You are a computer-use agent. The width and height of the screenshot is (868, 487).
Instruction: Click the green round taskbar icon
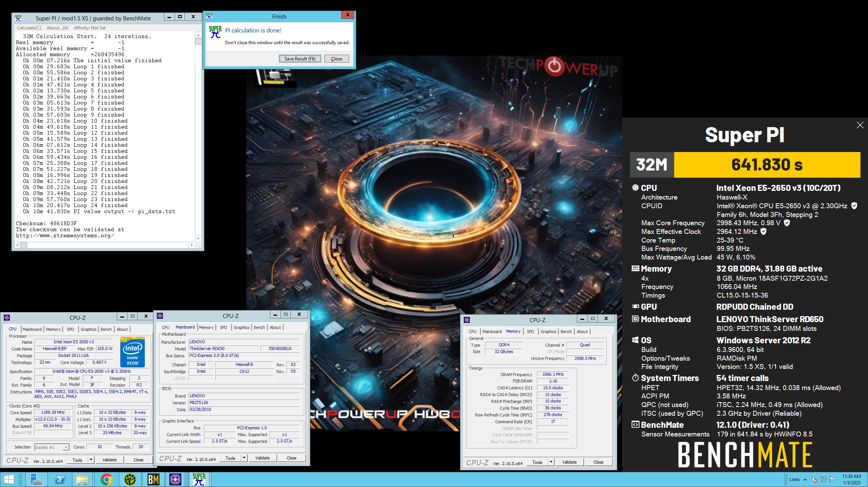[130, 479]
